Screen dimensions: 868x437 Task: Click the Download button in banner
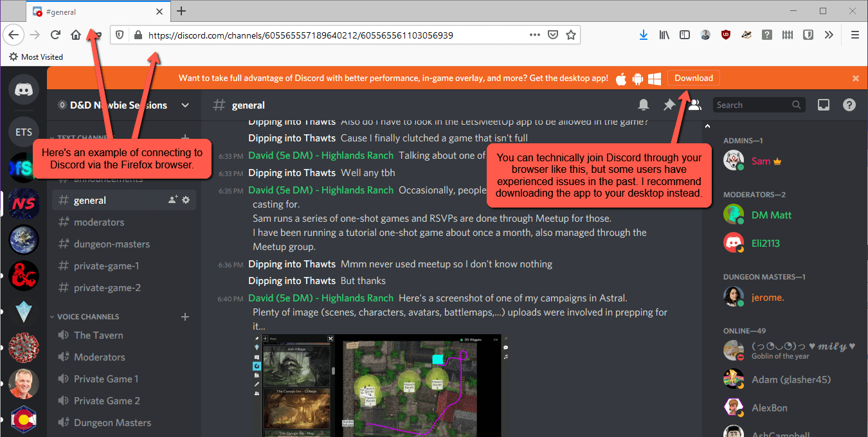[x=694, y=78]
